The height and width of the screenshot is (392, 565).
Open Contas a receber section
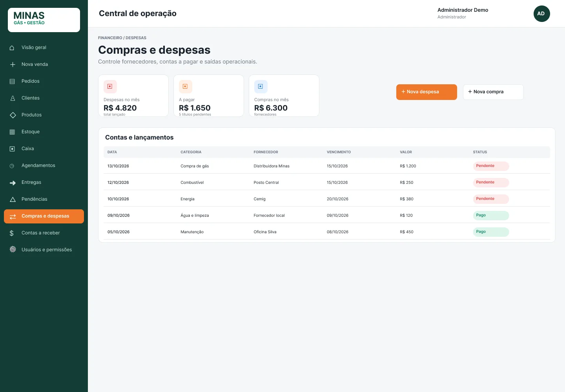pyautogui.click(x=44, y=233)
